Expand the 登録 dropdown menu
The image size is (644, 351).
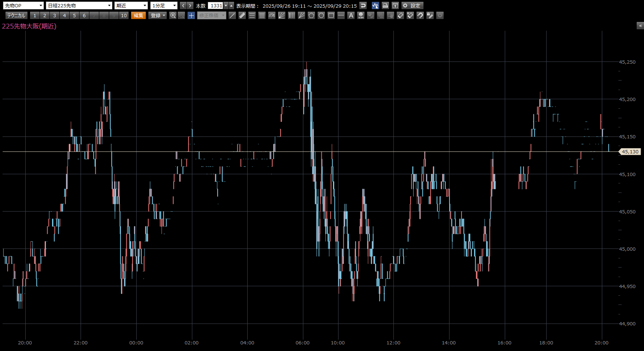158,15
